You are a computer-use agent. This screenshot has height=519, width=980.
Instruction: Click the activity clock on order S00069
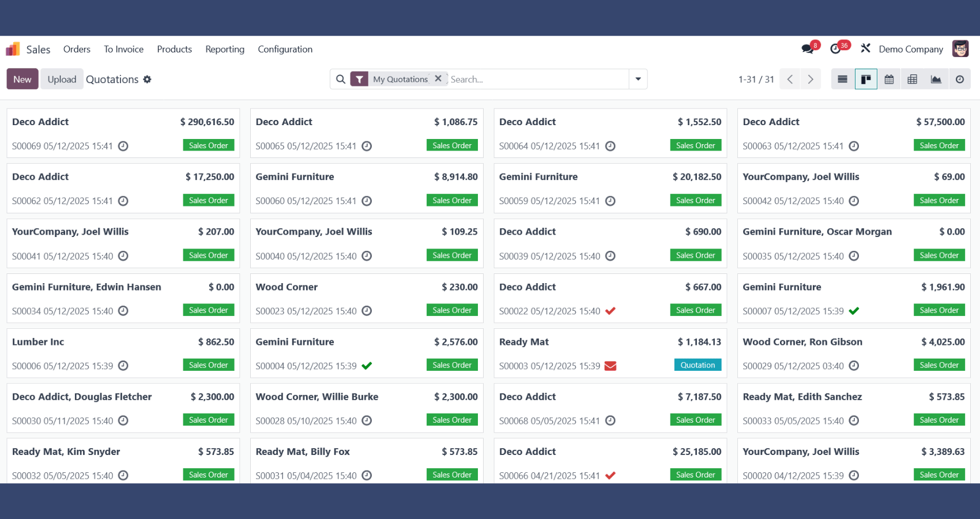[123, 146]
